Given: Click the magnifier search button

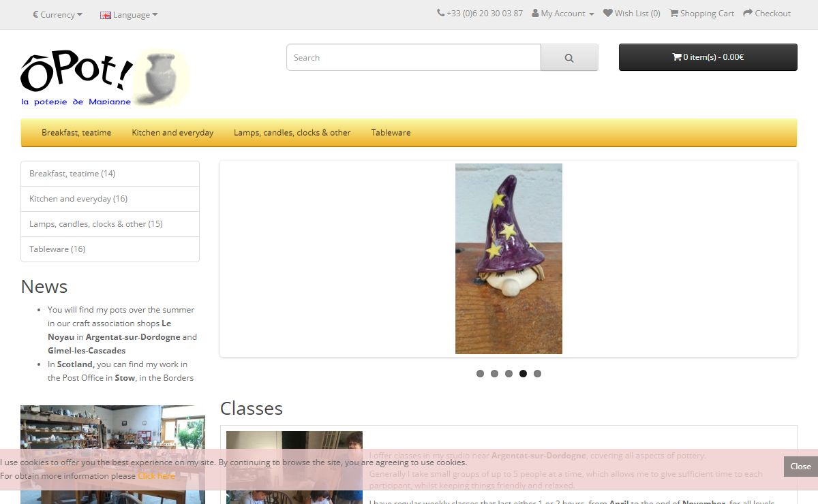Looking at the screenshot, I should point(569,58).
